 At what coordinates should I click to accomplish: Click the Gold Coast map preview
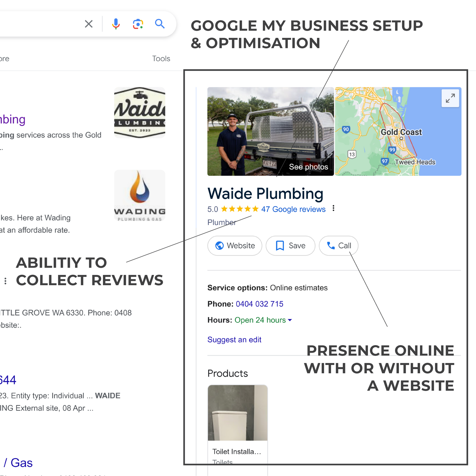pos(398,131)
